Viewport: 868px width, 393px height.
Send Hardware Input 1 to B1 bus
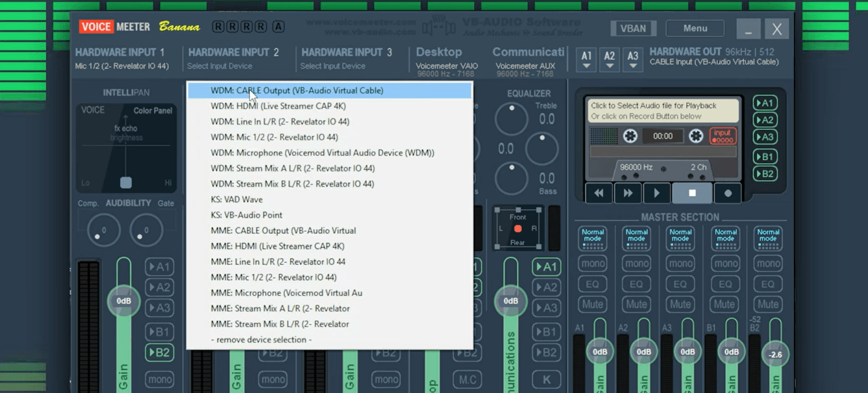159,332
